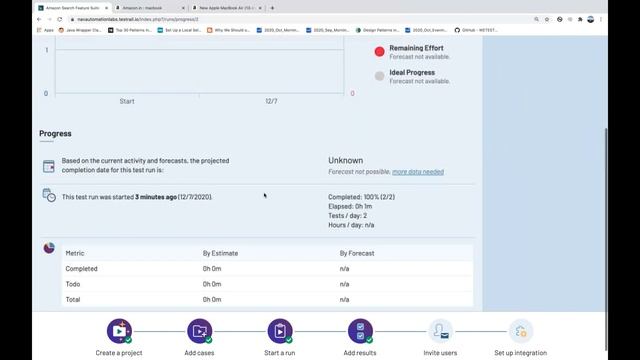The width and height of the screenshot is (640, 360).
Task: Click the Completed row in the Metric table
Action: click(x=267, y=269)
